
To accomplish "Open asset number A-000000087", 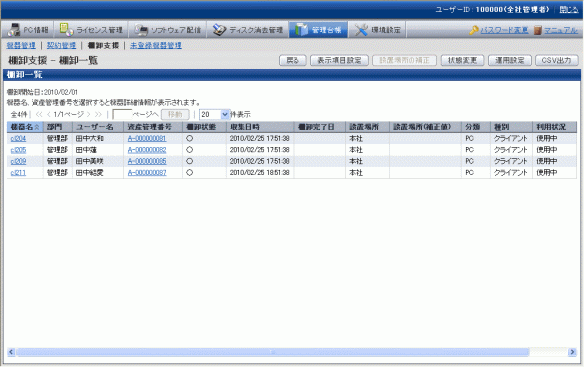I will click(x=147, y=173).
